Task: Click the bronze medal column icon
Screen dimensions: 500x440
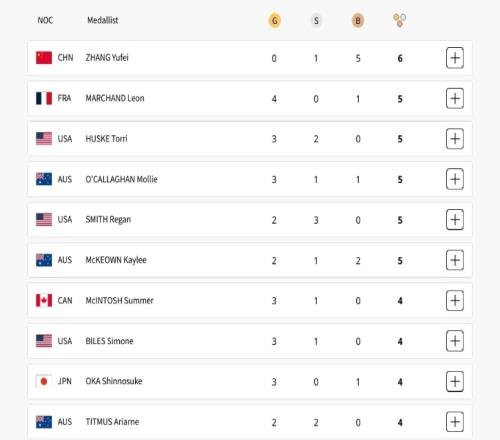Action: [358, 21]
